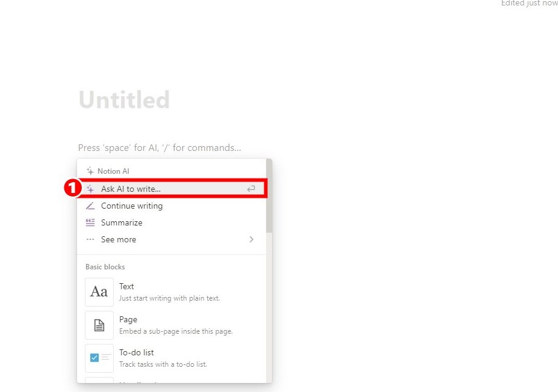
Task: Click the three-dots icon beside See more
Action: click(x=90, y=239)
